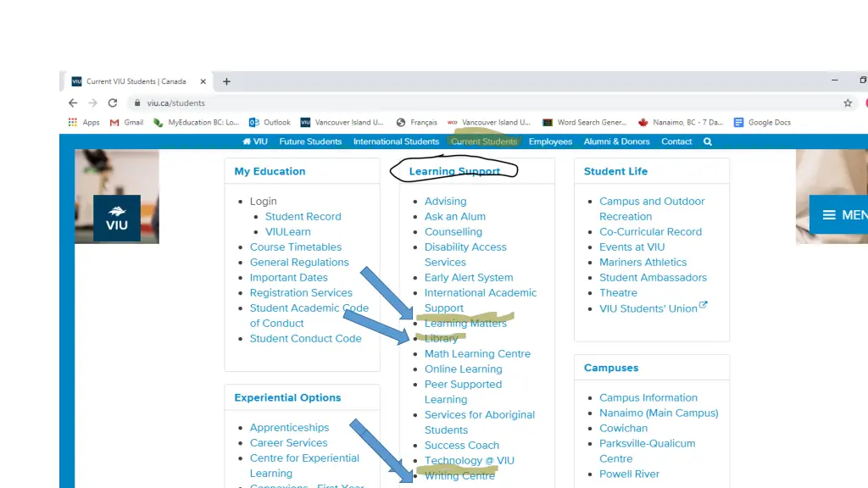
Task: Open the International Academic Support link
Action: coord(481,301)
